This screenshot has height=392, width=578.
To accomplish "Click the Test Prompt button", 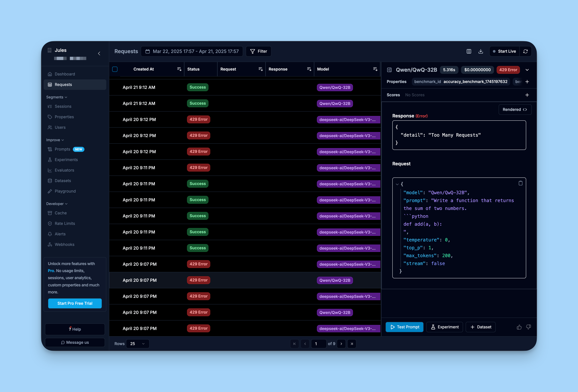I will point(404,327).
